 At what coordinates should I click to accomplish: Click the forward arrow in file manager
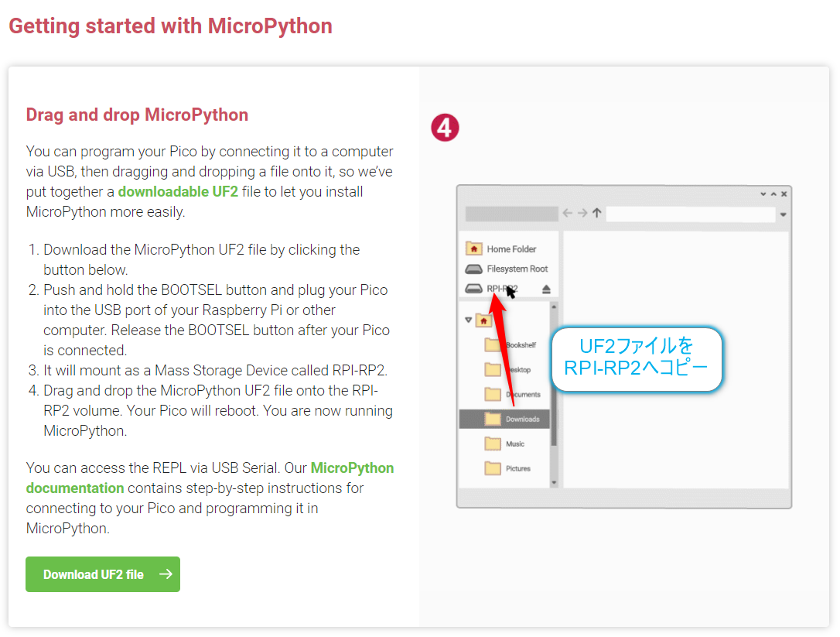click(x=582, y=214)
